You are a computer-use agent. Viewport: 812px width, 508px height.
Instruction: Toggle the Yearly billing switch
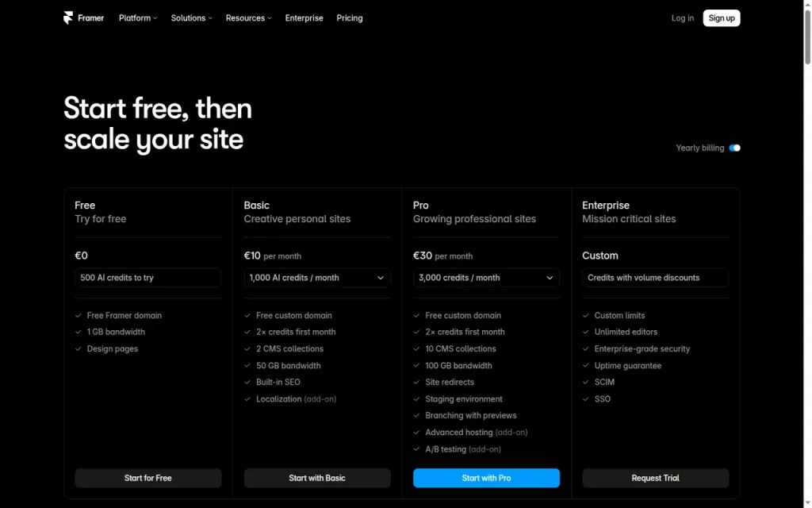[x=734, y=148]
